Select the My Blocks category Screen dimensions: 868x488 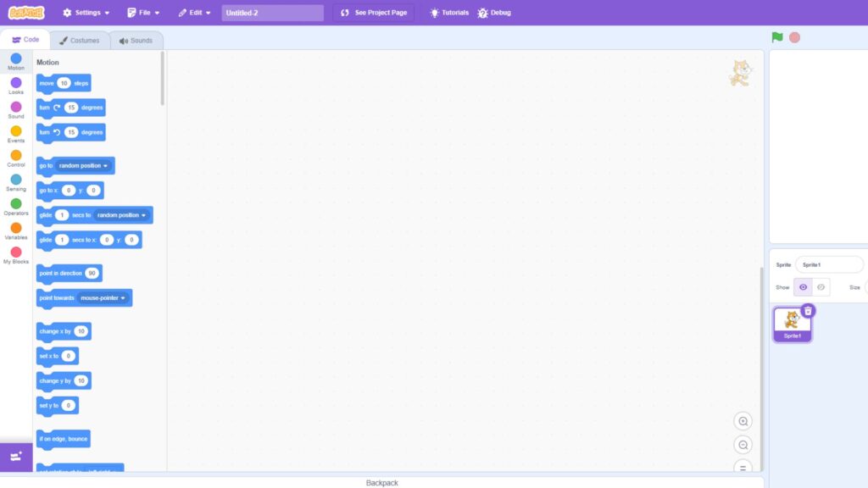point(16,255)
